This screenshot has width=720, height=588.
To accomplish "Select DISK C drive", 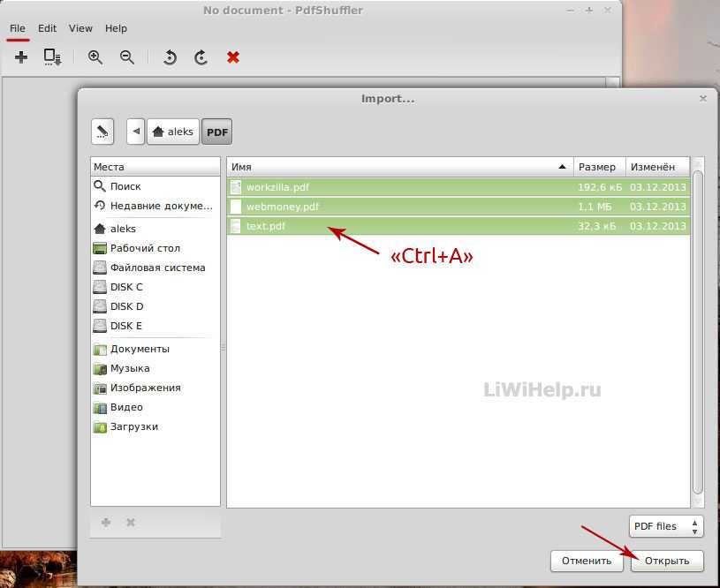I will [155, 287].
